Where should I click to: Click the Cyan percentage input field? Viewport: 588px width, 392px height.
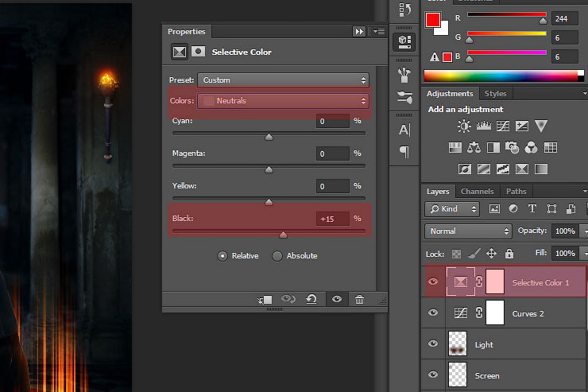332,122
